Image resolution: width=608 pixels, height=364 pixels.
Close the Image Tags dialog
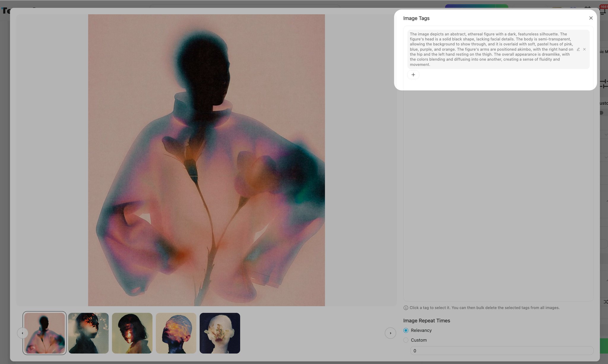point(591,18)
